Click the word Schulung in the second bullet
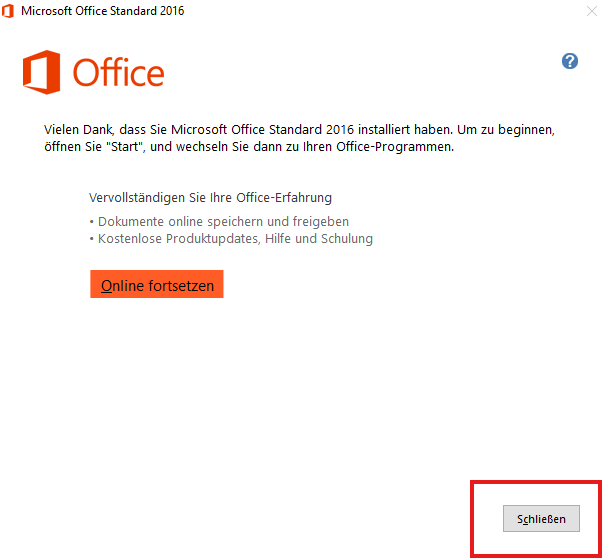 pos(345,239)
